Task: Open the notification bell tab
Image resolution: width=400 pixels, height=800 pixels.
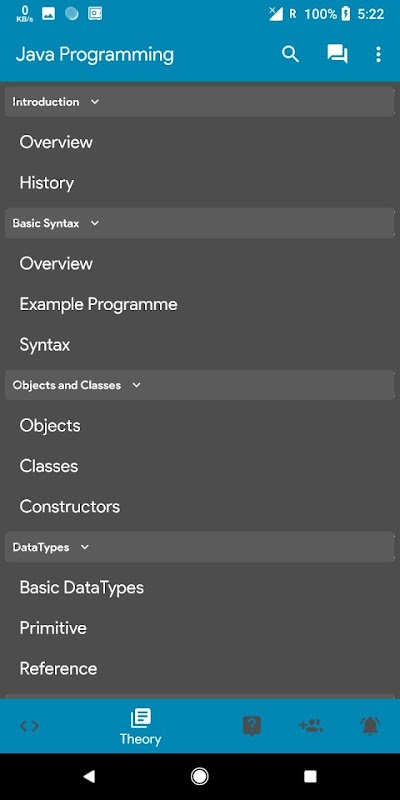Action: point(370,726)
